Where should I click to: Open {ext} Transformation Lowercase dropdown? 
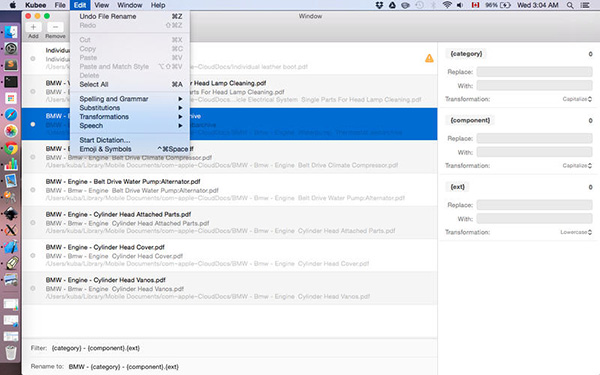click(576, 232)
